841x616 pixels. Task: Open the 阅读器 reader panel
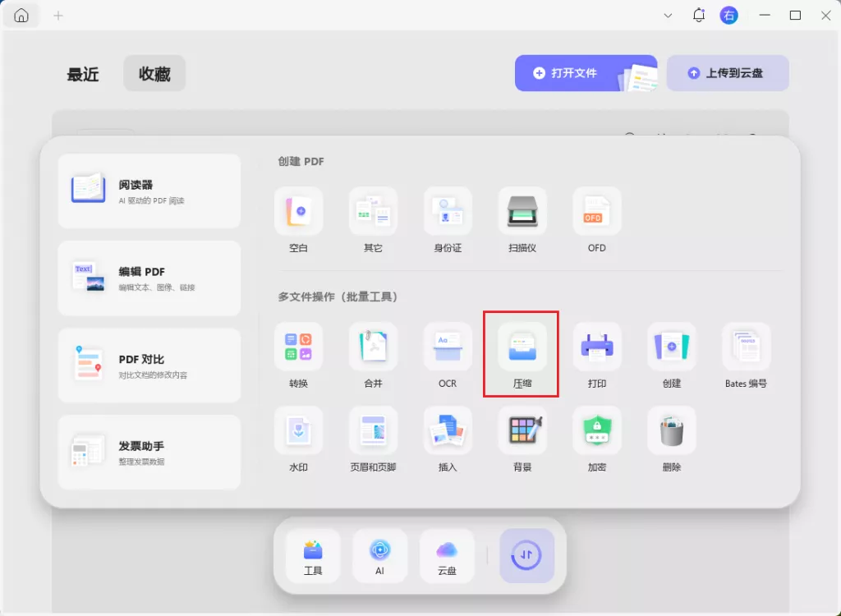[149, 191]
